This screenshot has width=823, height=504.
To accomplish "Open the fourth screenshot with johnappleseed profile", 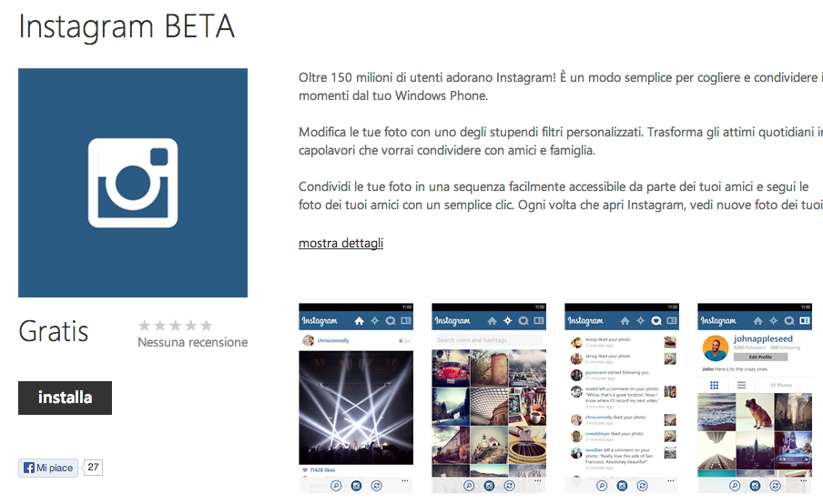I will (x=755, y=398).
